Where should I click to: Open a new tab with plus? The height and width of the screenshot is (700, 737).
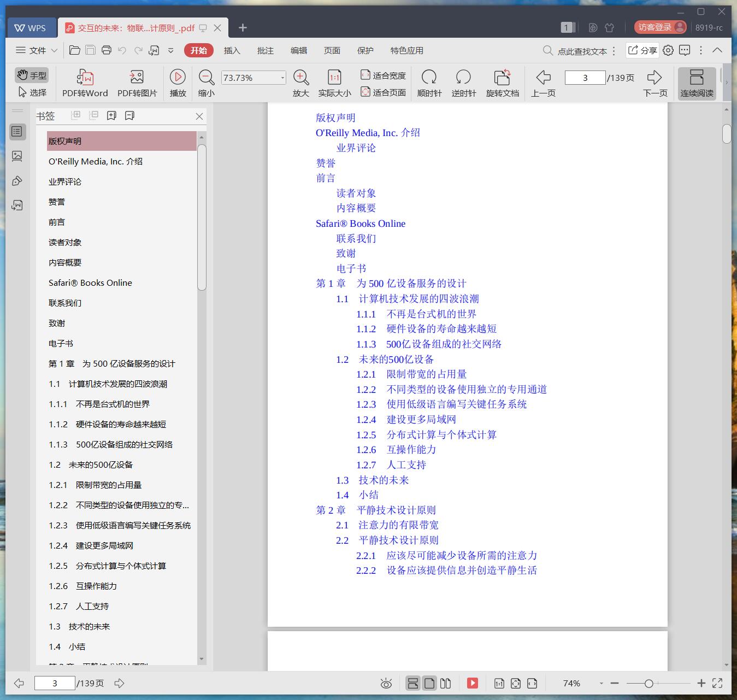tap(243, 28)
